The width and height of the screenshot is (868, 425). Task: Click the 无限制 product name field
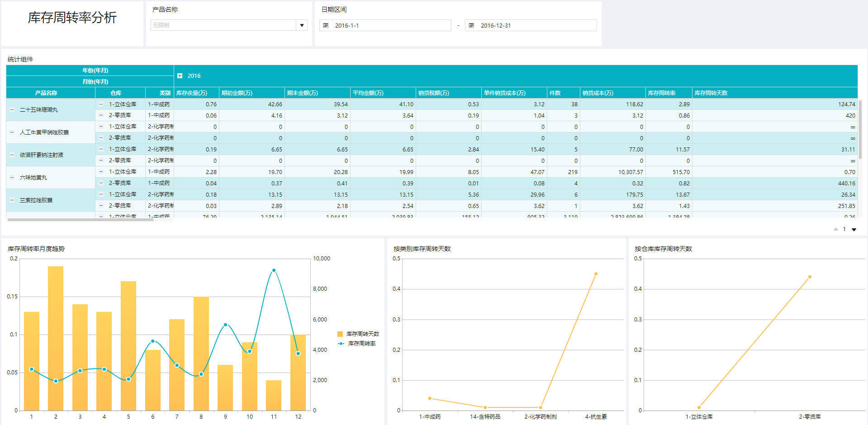coord(223,25)
